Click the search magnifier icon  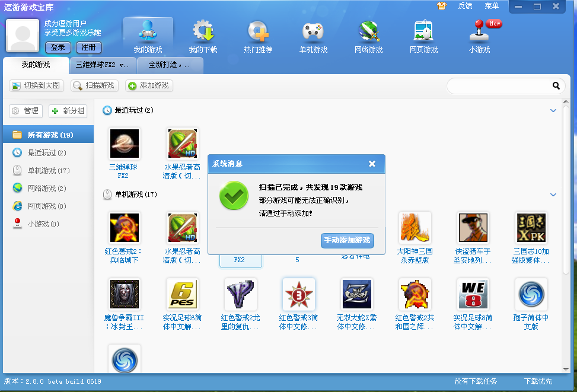[556, 86]
